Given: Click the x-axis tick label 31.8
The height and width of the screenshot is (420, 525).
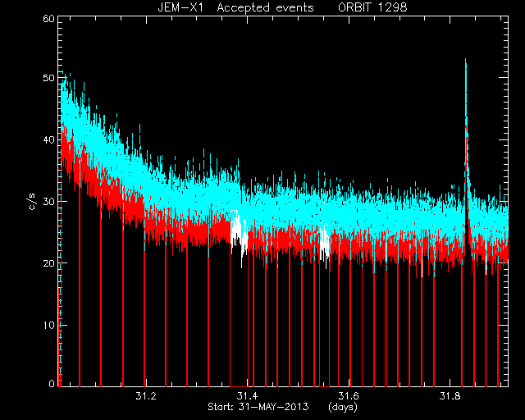Looking at the screenshot, I should pos(450,396).
